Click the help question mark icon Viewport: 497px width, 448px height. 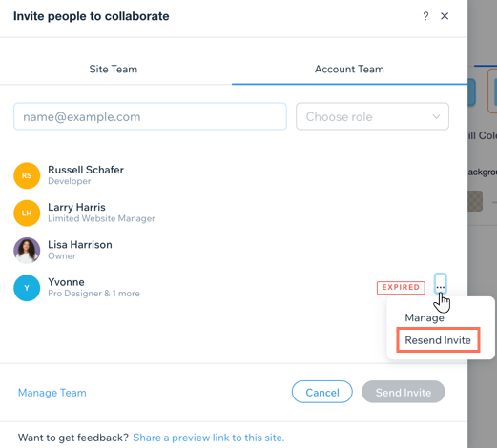(425, 16)
